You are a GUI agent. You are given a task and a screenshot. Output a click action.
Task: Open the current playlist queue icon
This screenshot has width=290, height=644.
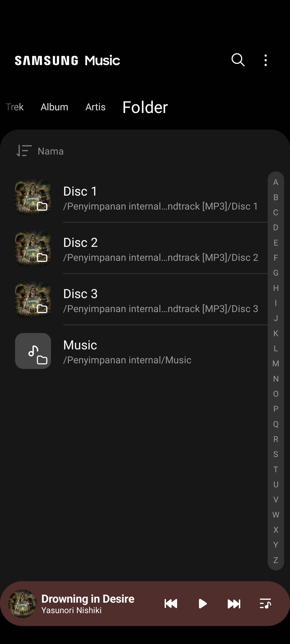[265, 604]
